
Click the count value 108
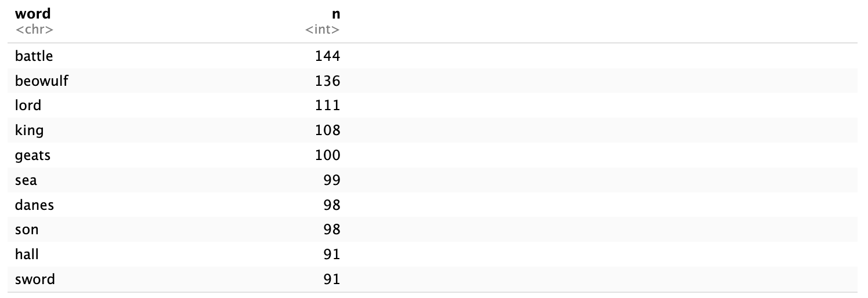327,130
